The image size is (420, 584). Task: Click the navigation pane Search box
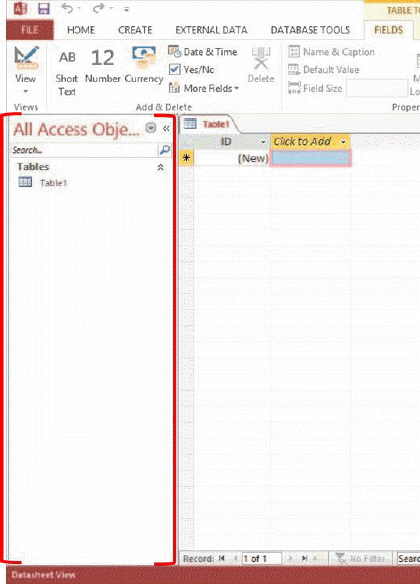(x=85, y=150)
